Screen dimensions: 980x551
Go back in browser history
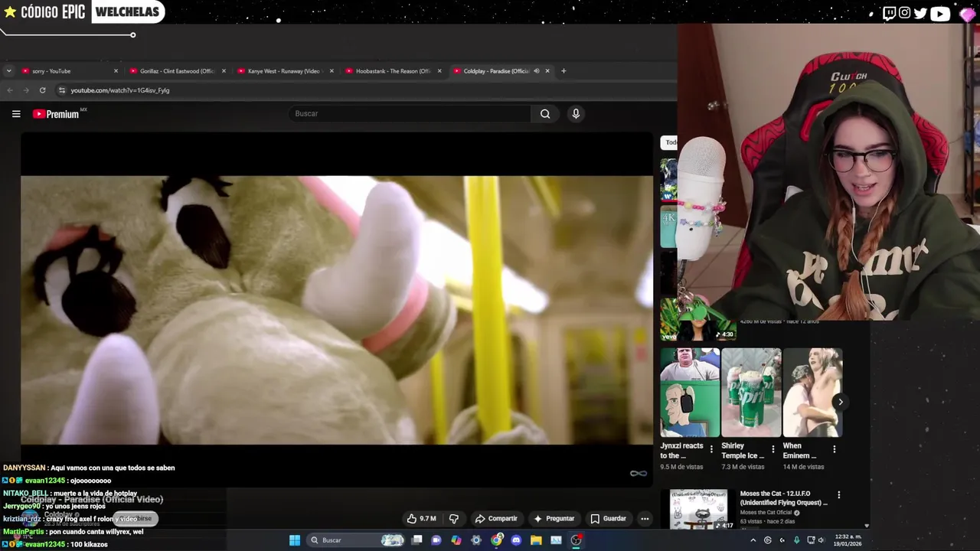pyautogui.click(x=10, y=90)
